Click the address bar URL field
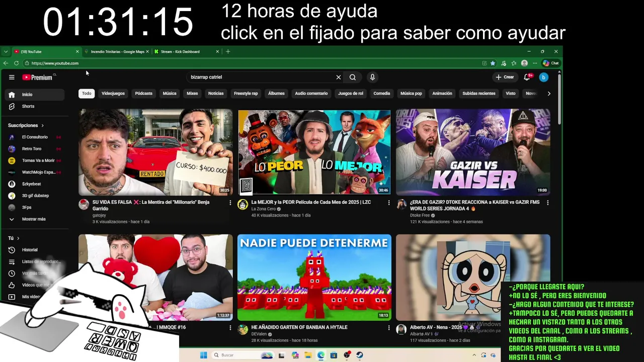Image resolution: width=644 pixels, height=362 pixels. tap(252, 63)
